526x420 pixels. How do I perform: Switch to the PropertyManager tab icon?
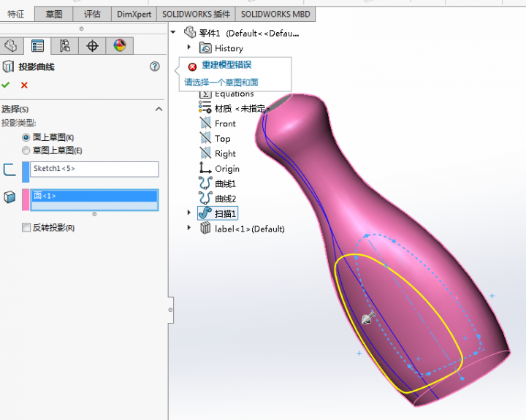(x=37, y=46)
